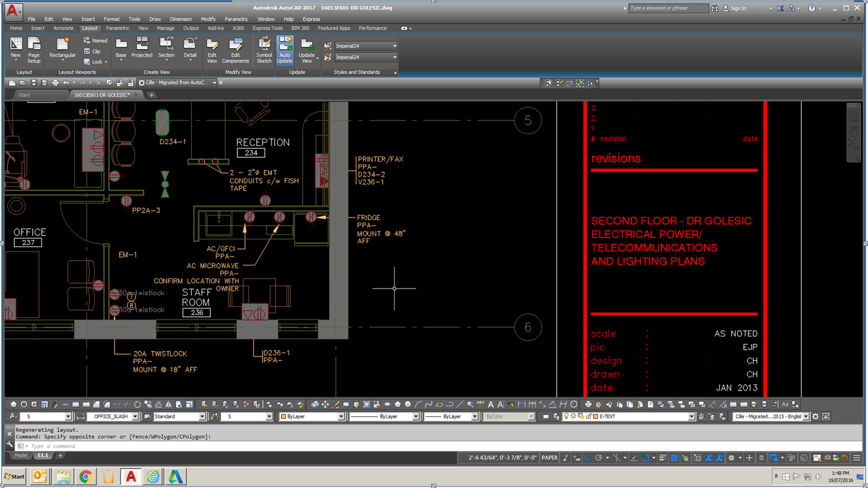Switch to the Parametric ribbon tab
Viewport: 868px width, 488px height.
117,28
